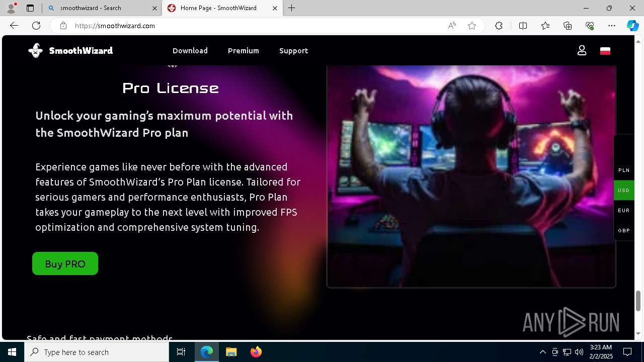Click the SmoothWizard logo icon
Viewport: 644px width, 362px height.
click(35, 51)
